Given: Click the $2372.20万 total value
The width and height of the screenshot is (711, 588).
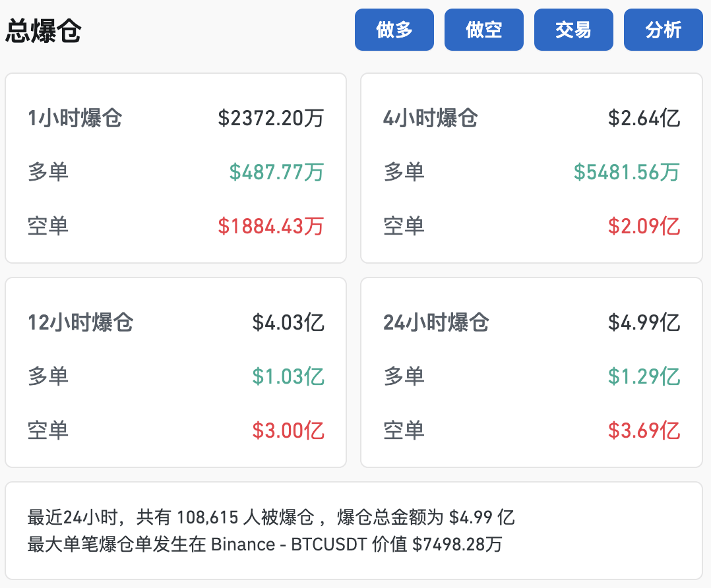Looking at the screenshot, I should point(269,119).
